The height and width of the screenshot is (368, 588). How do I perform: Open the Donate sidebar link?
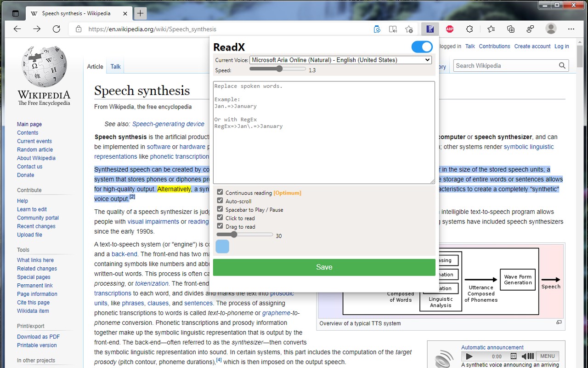pos(26,175)
